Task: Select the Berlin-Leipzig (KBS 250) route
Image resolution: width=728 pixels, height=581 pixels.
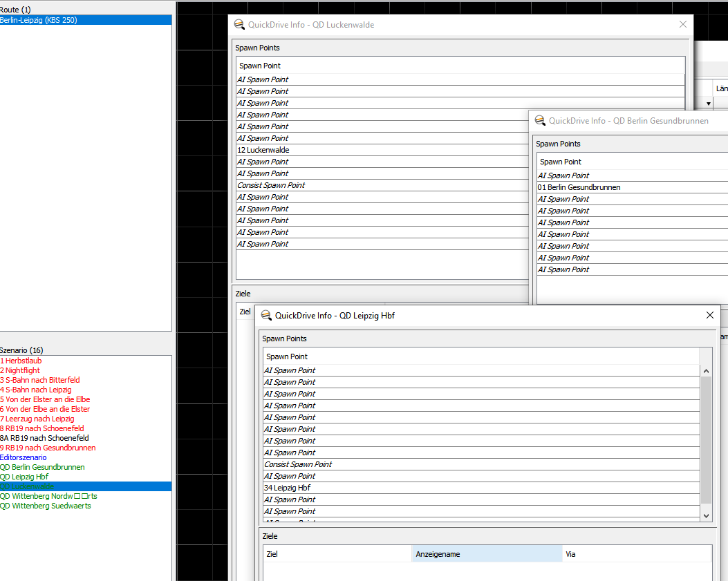Action: pyautogui.click(x=39, y=20)
